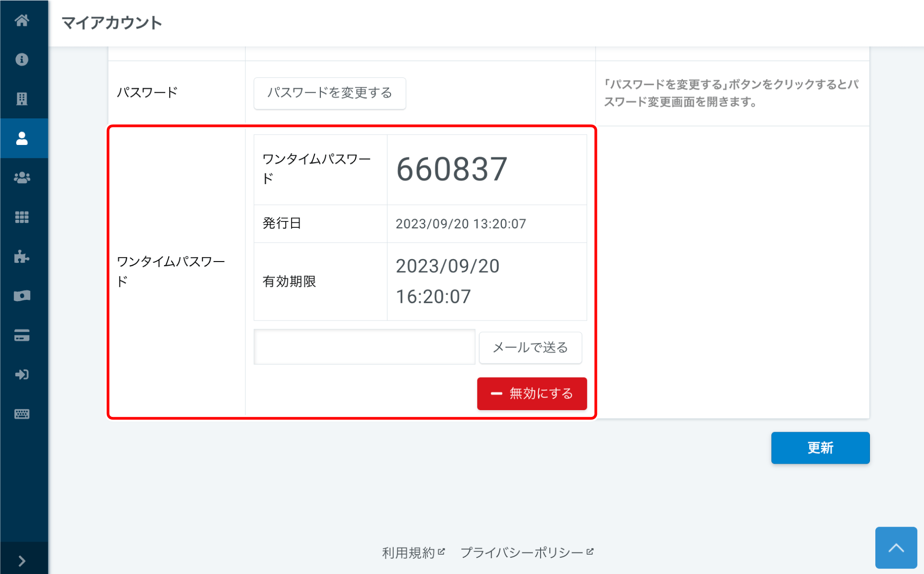Expand the sidebar with chevron arrow
924x574 pixels.
pos(22,561)
